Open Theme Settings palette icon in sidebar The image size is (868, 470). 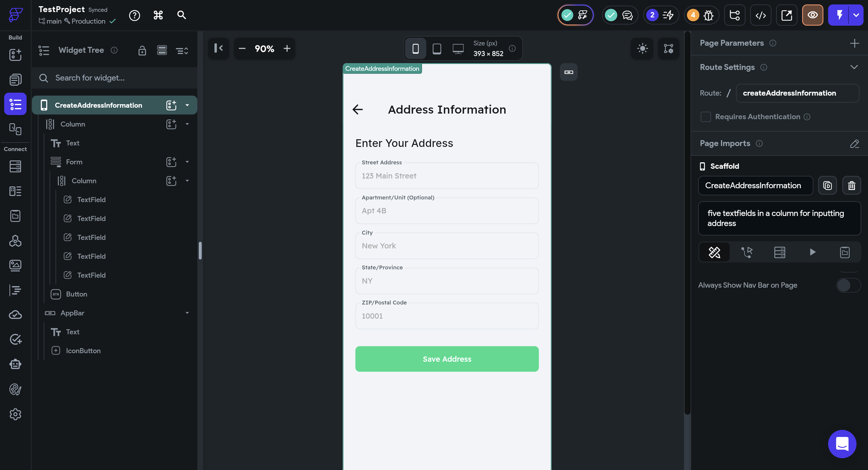[x=15, y=389]
